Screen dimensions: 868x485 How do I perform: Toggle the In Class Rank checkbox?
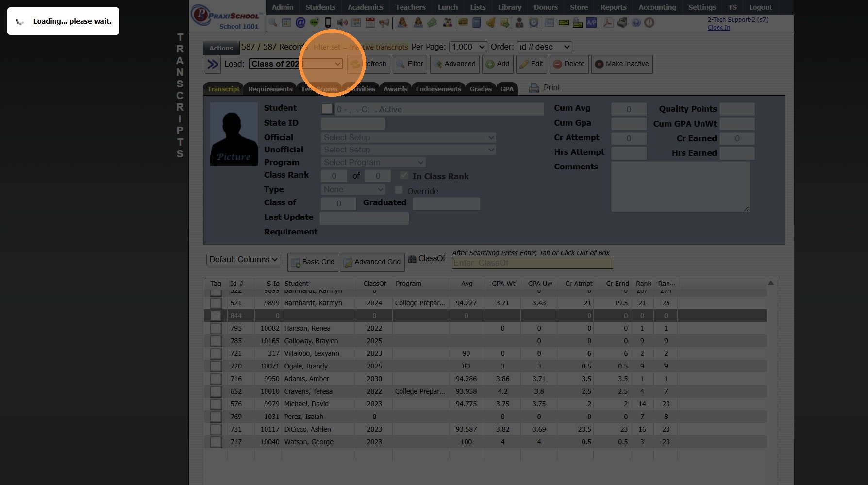404,175
